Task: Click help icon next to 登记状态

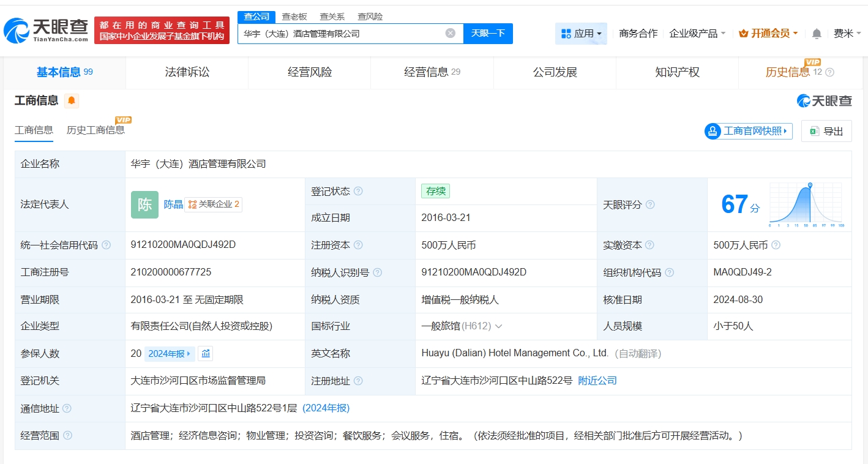Action: 358,191
